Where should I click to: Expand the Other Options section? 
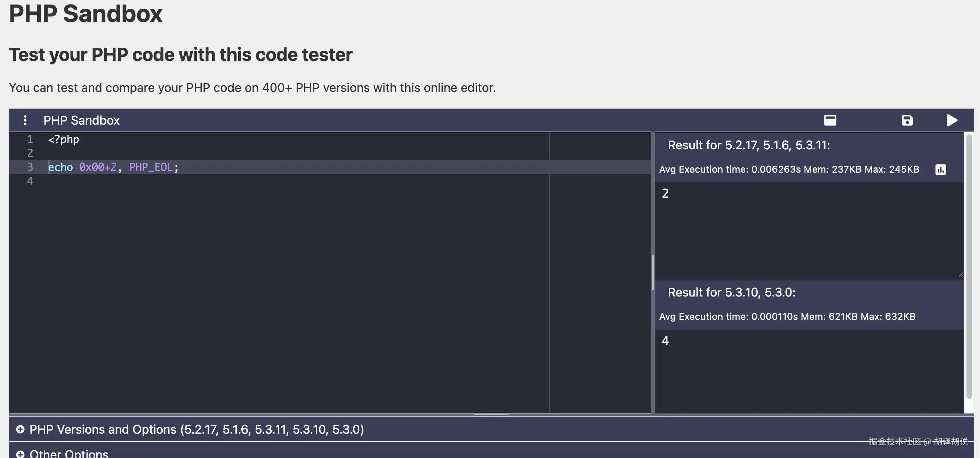(69, 454)
